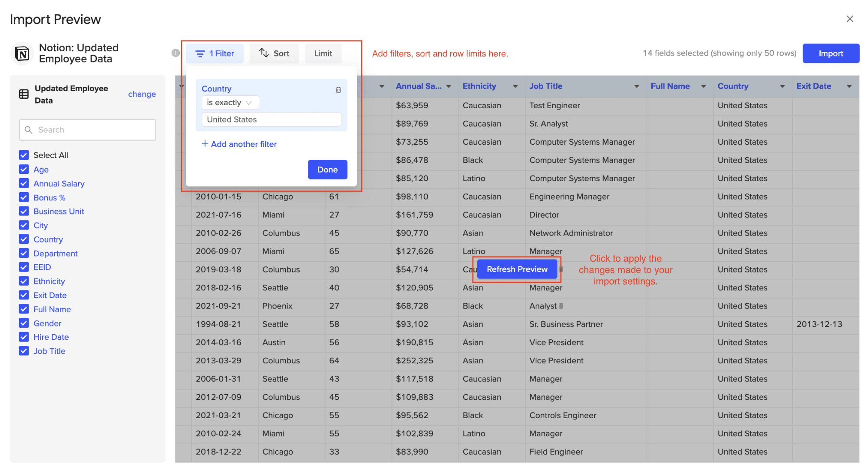Open the Annual Sa... column dropdown arrow
Viewport: 868px width, 472px height.
[449, 86]
